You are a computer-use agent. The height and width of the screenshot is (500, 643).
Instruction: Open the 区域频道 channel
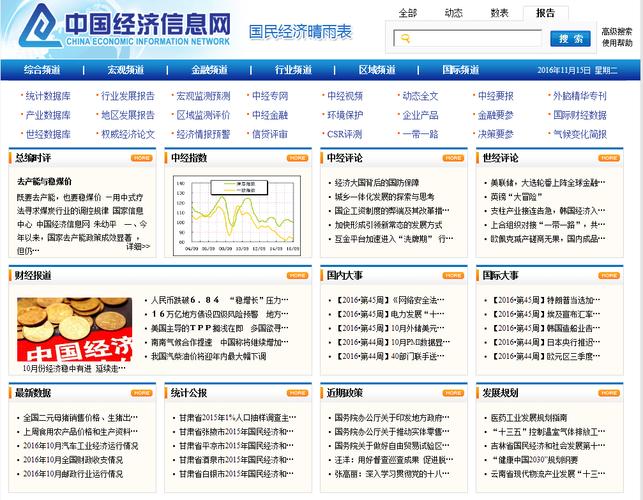click(x=377, y=70)
